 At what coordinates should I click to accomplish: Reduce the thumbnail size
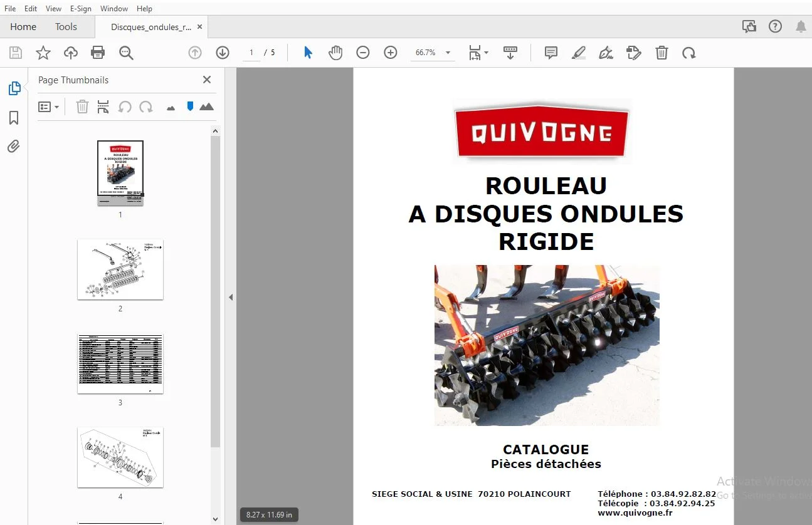(171, 108)
